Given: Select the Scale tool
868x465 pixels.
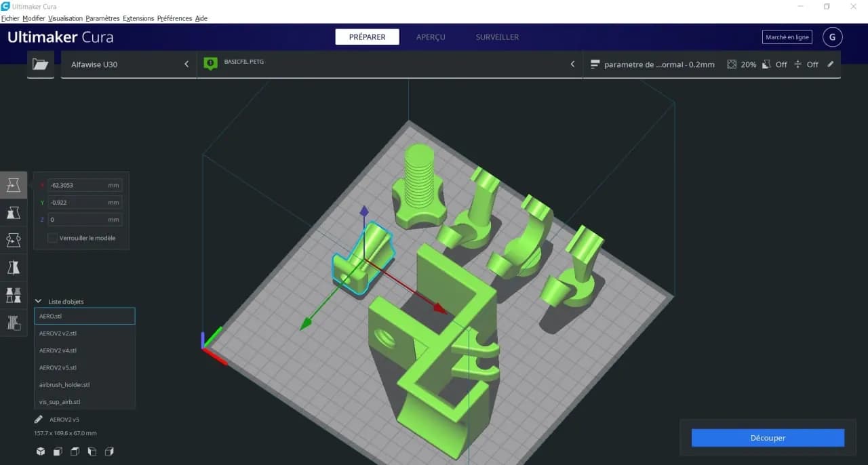Looking at the screenshot, I should 14,212.
